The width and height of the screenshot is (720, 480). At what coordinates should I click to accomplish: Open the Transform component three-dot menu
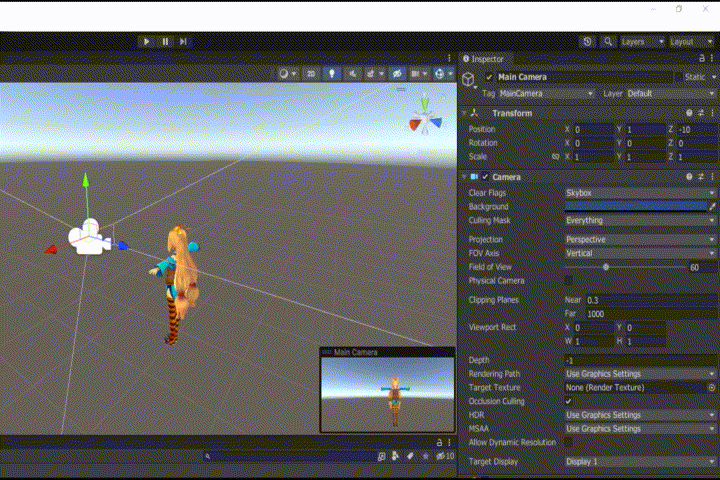click(712, 113)
